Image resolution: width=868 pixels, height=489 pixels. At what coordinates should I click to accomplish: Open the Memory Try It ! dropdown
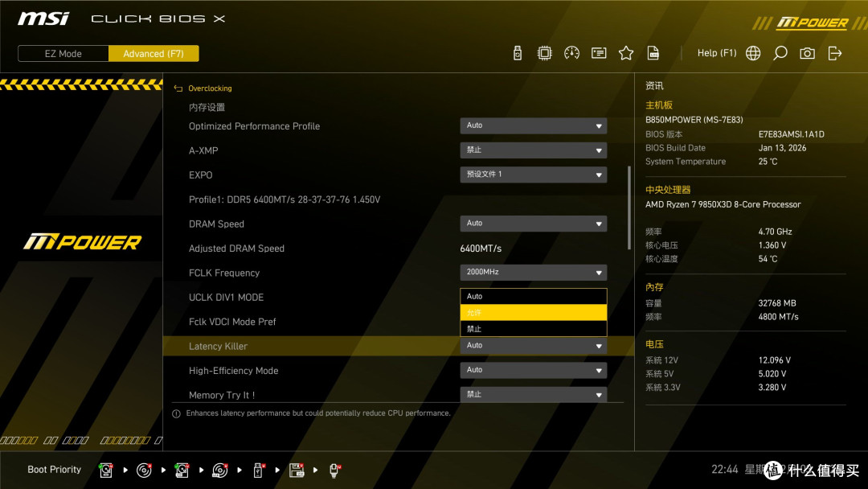pyautogui.click(x=533, y=394)
